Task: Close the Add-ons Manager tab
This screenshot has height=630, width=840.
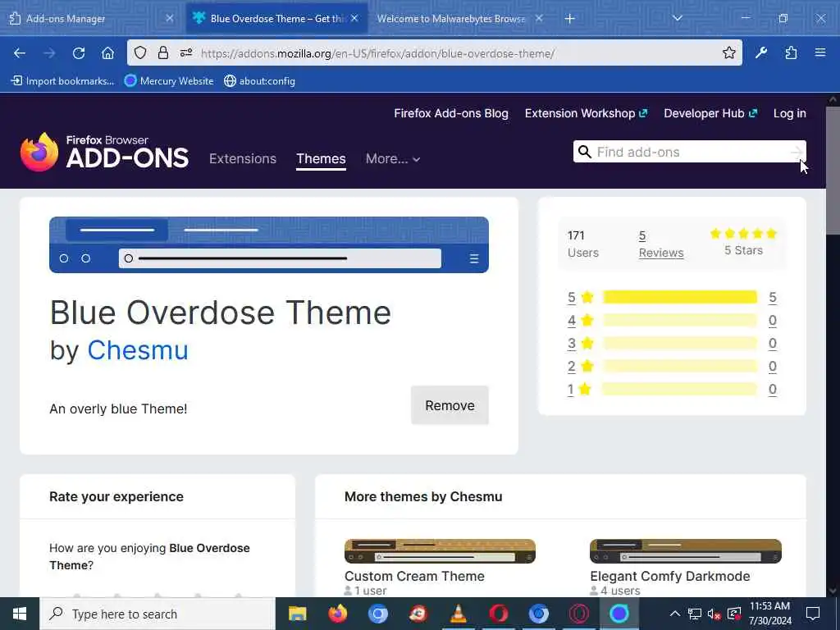Action: point(169,18)
